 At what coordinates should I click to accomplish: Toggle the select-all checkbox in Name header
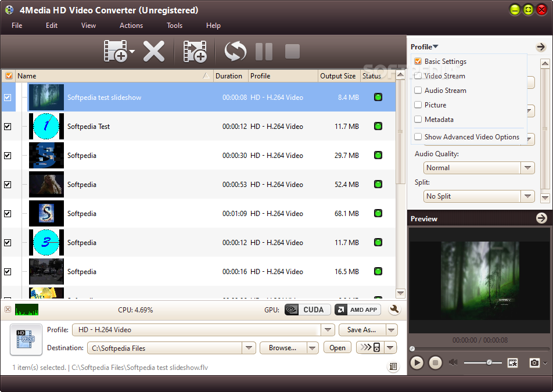click(x=9, y=76)
